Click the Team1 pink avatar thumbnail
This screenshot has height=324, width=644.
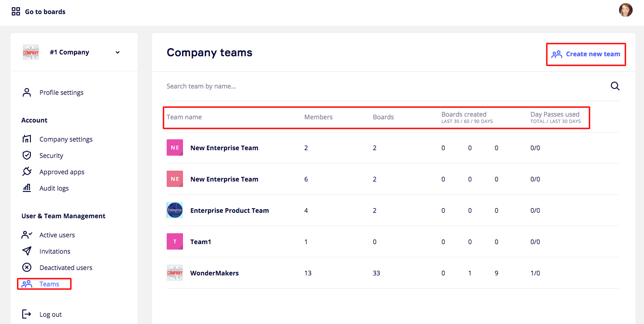[175, 242]
